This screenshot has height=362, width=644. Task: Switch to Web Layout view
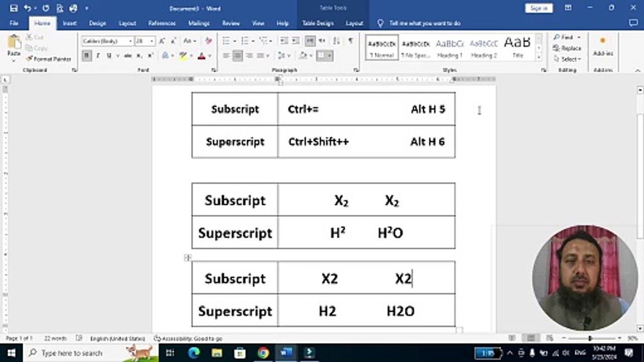point(549,338)
